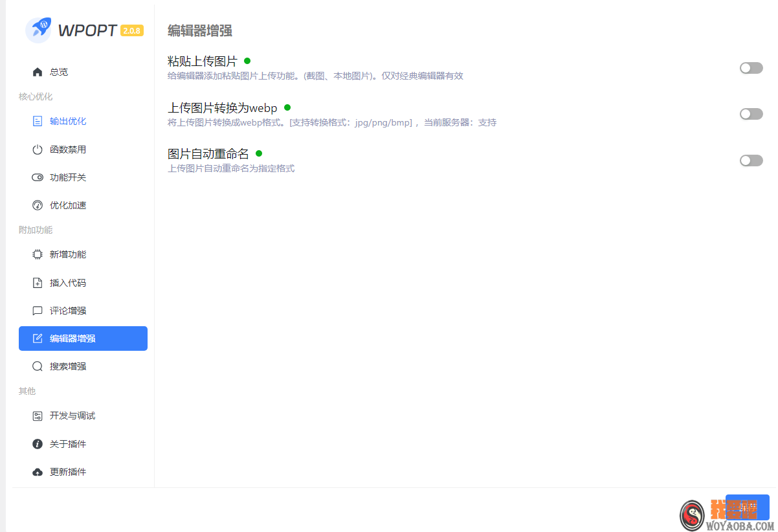Click the WPOPT rocket logo
This screenshot has width=778, height=532.
pos(39,30)
